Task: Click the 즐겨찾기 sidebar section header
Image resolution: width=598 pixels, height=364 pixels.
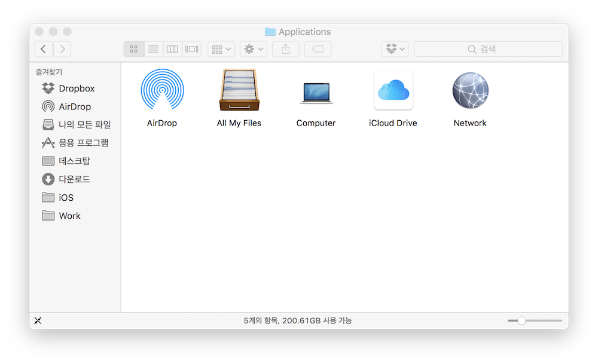Action: pyautogui.click(x=49, y=72)
